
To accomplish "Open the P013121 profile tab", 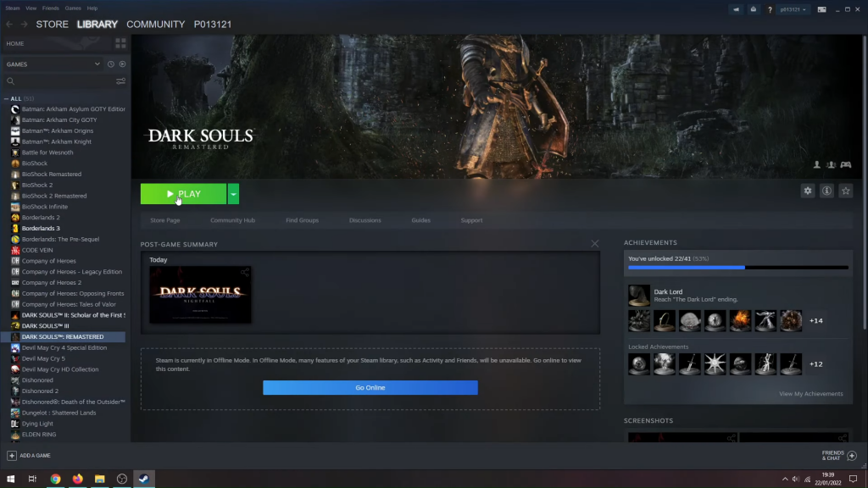I will [x=213, y=25].
